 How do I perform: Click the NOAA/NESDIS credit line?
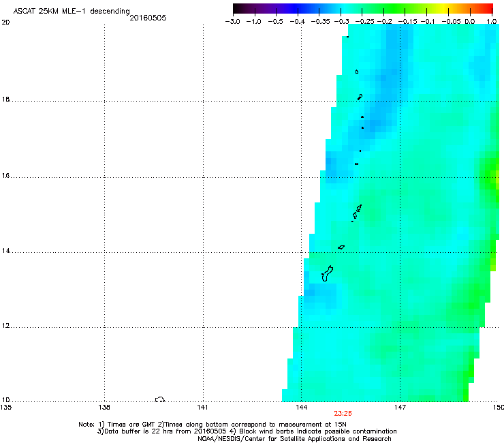(294, 439)
